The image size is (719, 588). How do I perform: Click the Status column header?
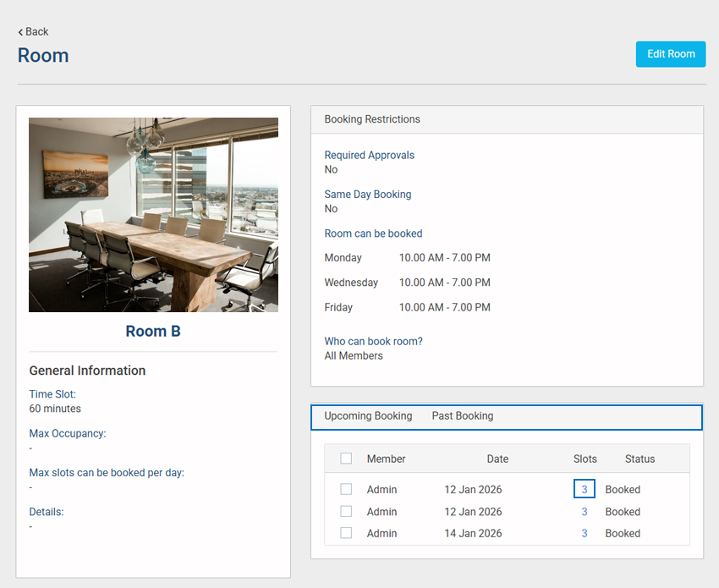pyautogui.click(x=639, y=459)
